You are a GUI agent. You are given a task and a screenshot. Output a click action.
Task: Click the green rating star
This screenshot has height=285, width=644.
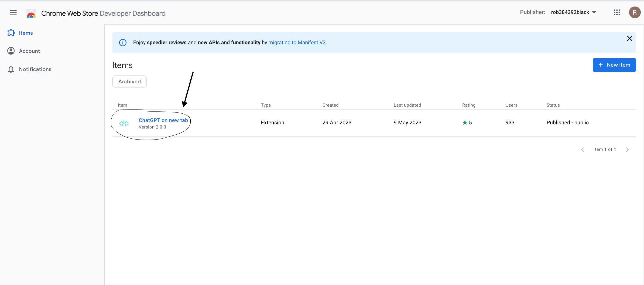click(x=465, y=123)
